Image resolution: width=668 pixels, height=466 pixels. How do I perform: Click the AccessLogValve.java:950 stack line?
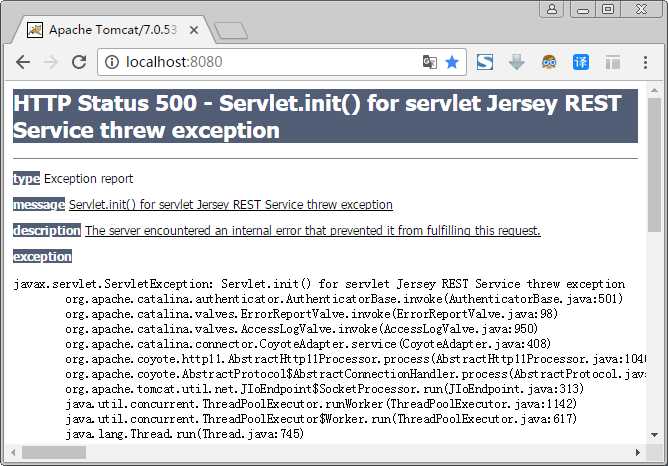pyautogui.click(x=302, y=329)
